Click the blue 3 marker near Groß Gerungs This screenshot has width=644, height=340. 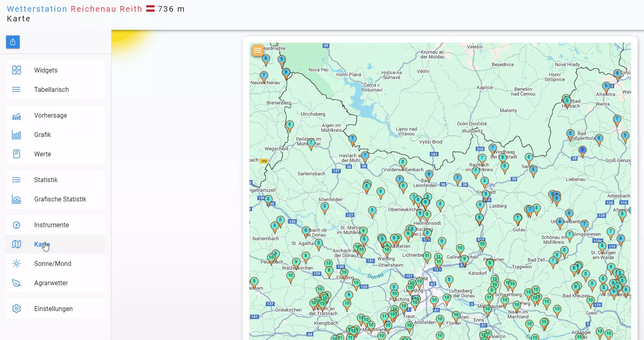click(582, 151)
